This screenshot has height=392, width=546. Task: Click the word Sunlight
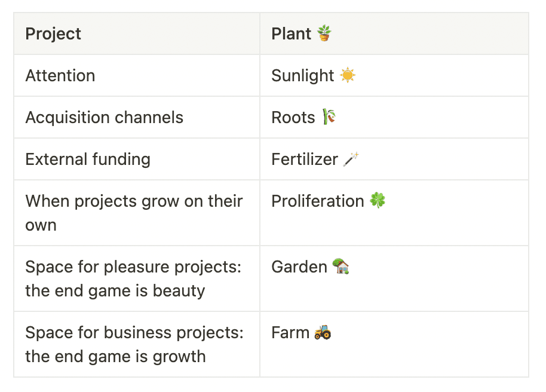(x=303, y=75)
